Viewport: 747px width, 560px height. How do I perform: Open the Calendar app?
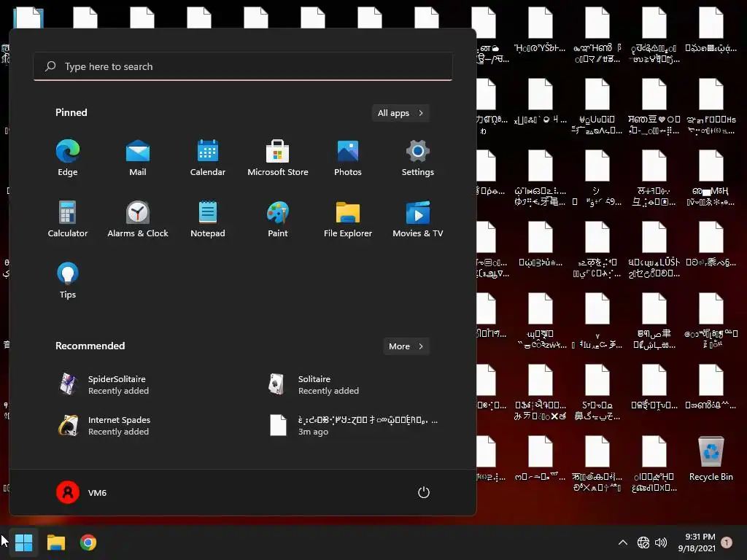208,158
